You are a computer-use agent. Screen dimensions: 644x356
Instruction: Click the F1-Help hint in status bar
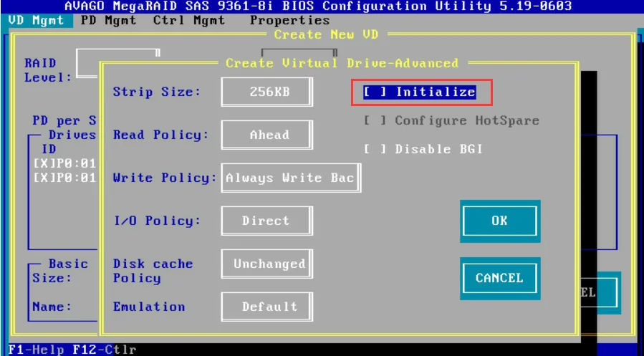[x=36, y=350]
